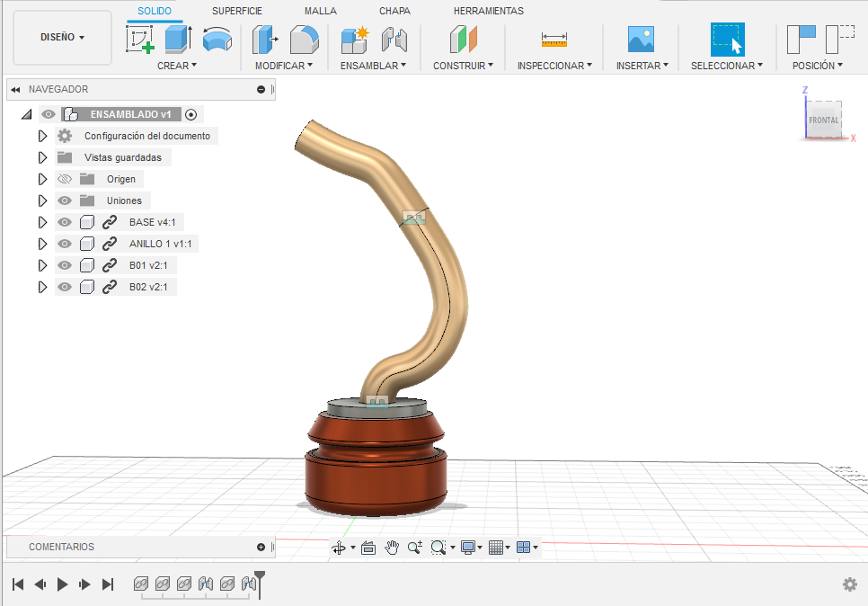Screen dimensions: 868x606
Task: Activate ENSAMBLADO v1 radio button
Action: coord(191,115)
